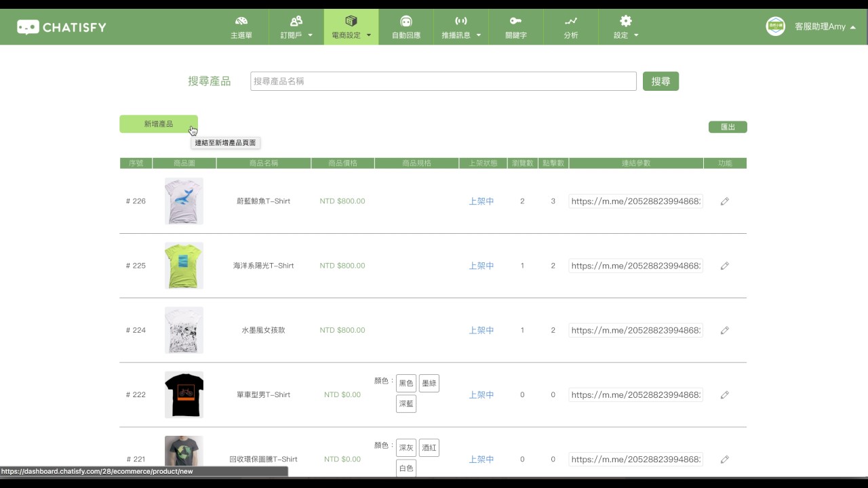Screen dimensions: 868x488
Task: Edit product #224 with pencil icon
Action: coord(724,330)
